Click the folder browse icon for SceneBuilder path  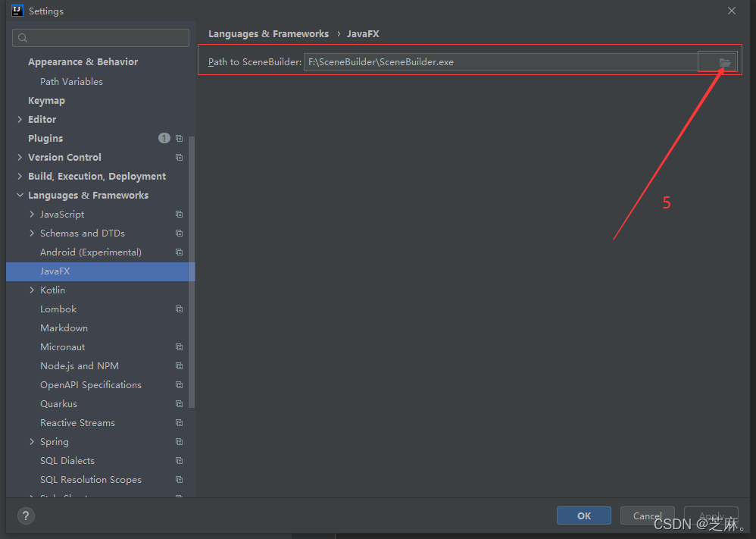(724, 62)
